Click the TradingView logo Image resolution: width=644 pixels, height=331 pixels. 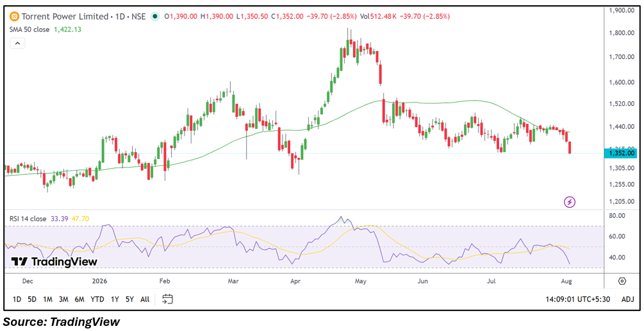pyautogui.click(x=54, y=262)
